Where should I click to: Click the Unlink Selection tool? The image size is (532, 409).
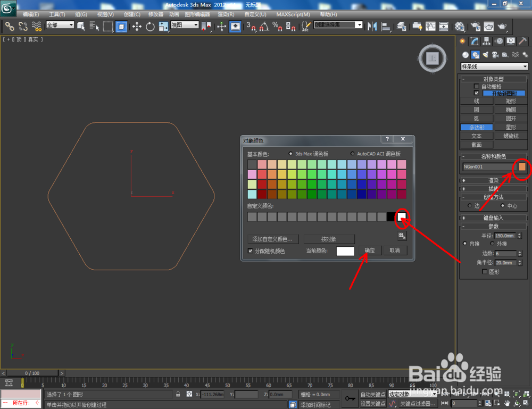pyautogui.click(x=23, y=26)
